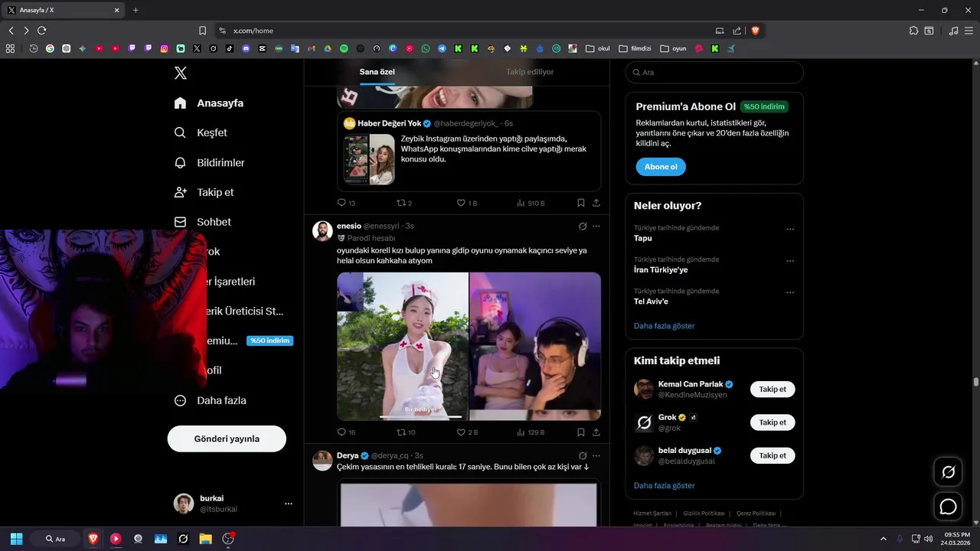Reply to the Haber Değeri Yok repost
980x551 pixels.
[346, 203]
